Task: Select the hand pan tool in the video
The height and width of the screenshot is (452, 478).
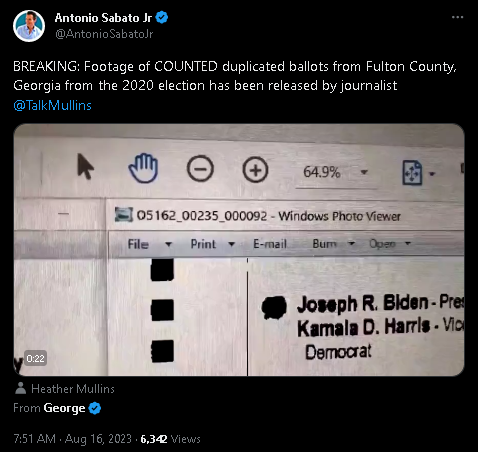Action: coord(143,168)
